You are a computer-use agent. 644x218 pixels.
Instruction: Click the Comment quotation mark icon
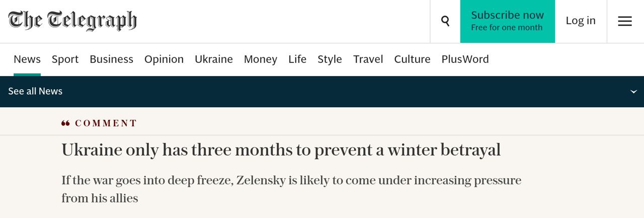65,123
